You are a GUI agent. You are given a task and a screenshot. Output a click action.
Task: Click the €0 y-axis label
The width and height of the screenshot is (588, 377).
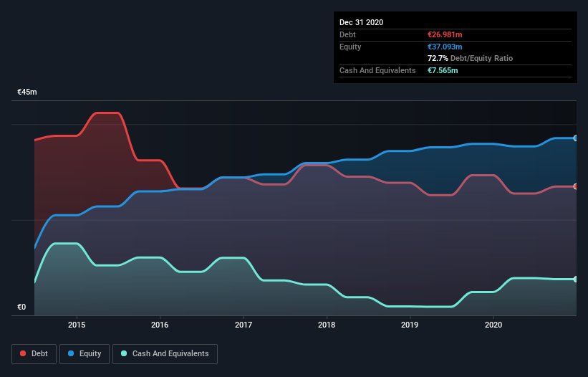(21, 307)
